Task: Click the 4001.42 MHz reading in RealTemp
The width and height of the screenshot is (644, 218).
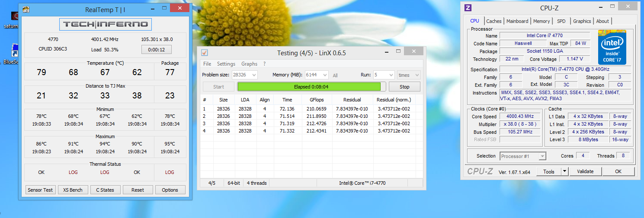Action: pyautogui.click(x=104, y=39)
